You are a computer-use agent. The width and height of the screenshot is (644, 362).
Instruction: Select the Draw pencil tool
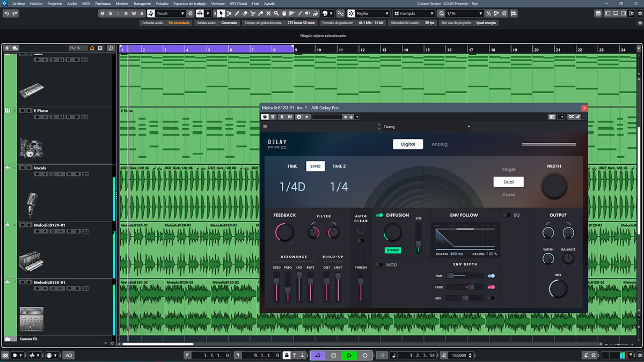point(237,14)
